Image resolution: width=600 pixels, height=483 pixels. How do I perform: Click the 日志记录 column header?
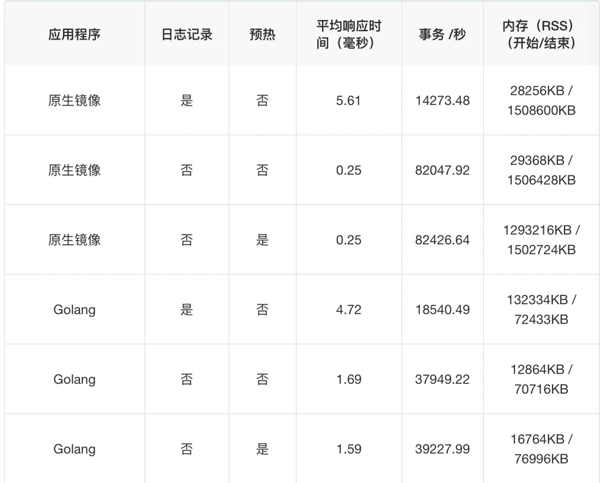pos(187,34)
